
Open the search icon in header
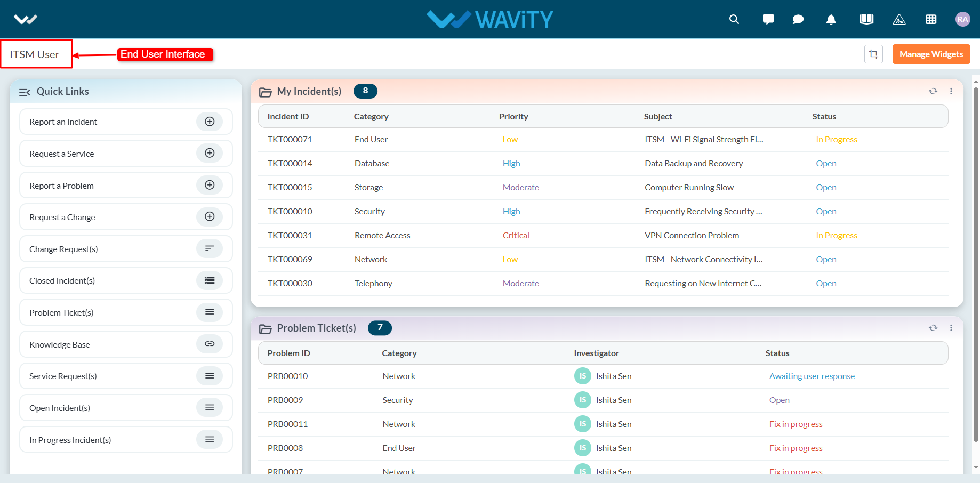pos(734,19)
